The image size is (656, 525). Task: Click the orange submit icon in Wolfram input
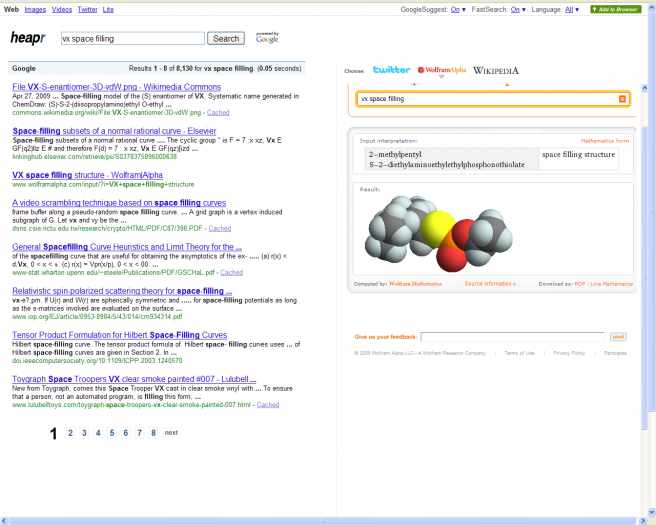622,99
